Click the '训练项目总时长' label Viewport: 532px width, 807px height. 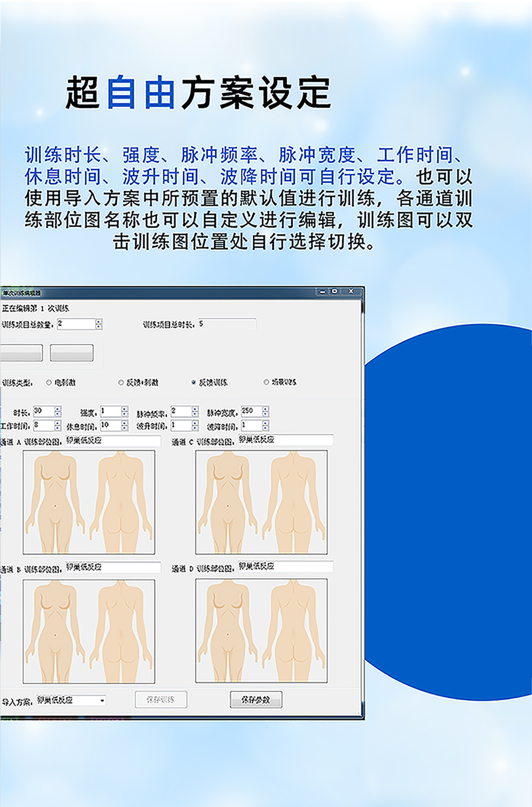click(169, 324)
